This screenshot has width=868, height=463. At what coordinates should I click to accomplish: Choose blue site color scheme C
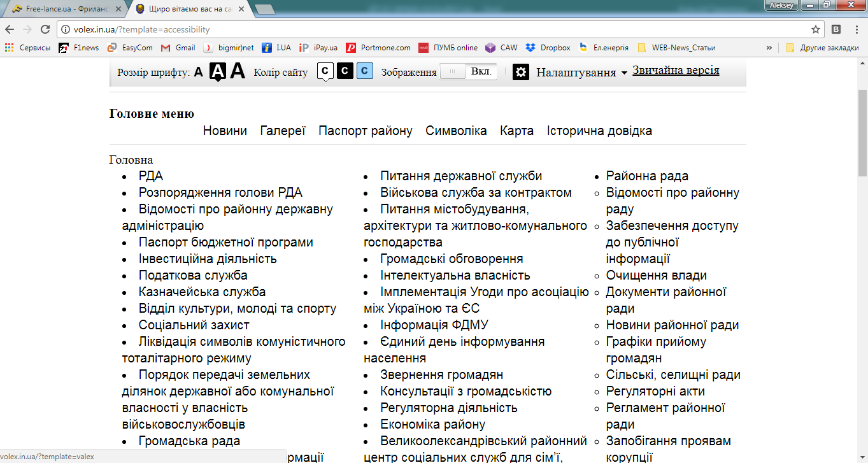point(365,71)
